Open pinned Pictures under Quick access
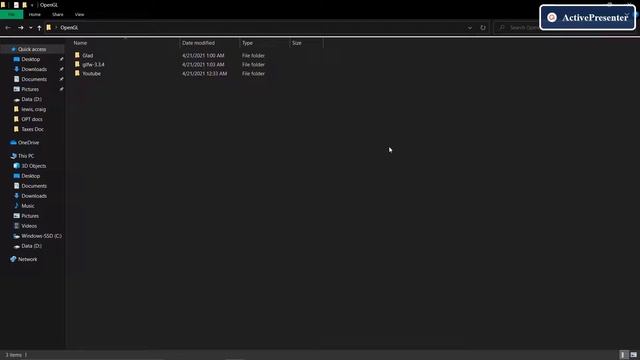This screenshot has height=360, width=640. tap(30, 89)
